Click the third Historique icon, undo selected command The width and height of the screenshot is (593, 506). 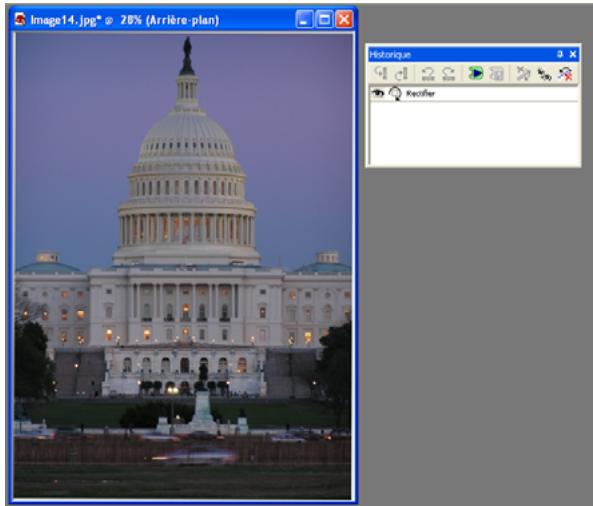(x=428, y=73)
